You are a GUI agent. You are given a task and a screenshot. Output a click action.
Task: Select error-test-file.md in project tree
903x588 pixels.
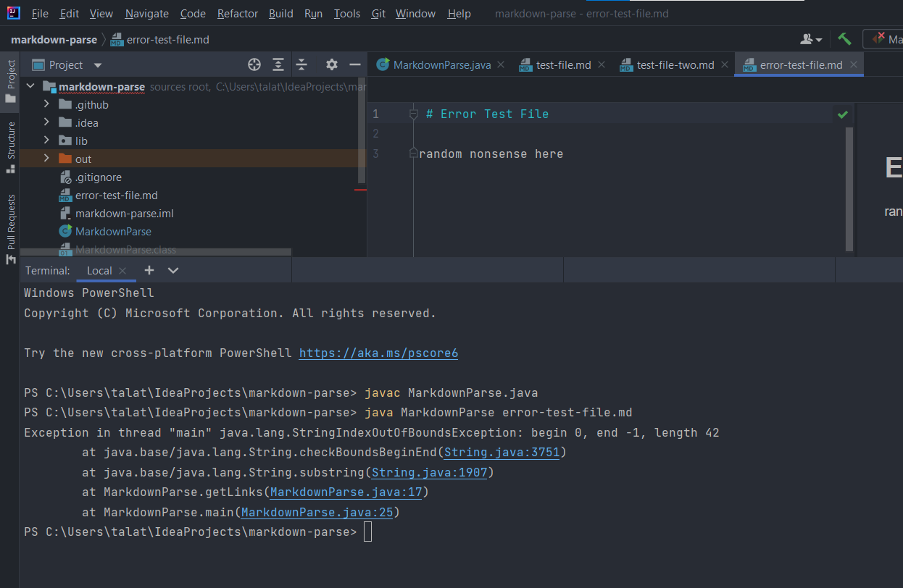pos(117,196)
